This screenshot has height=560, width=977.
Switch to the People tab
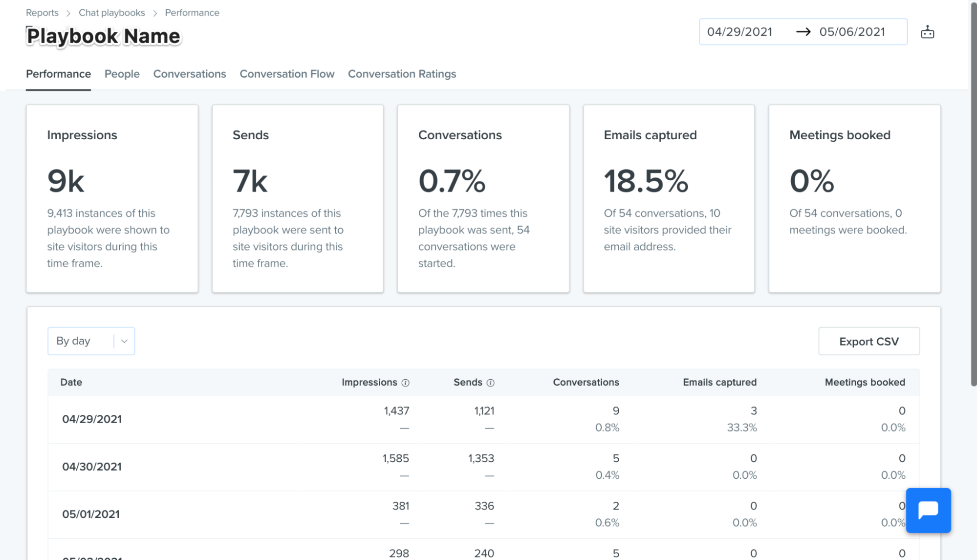click(x=122, y=74)
